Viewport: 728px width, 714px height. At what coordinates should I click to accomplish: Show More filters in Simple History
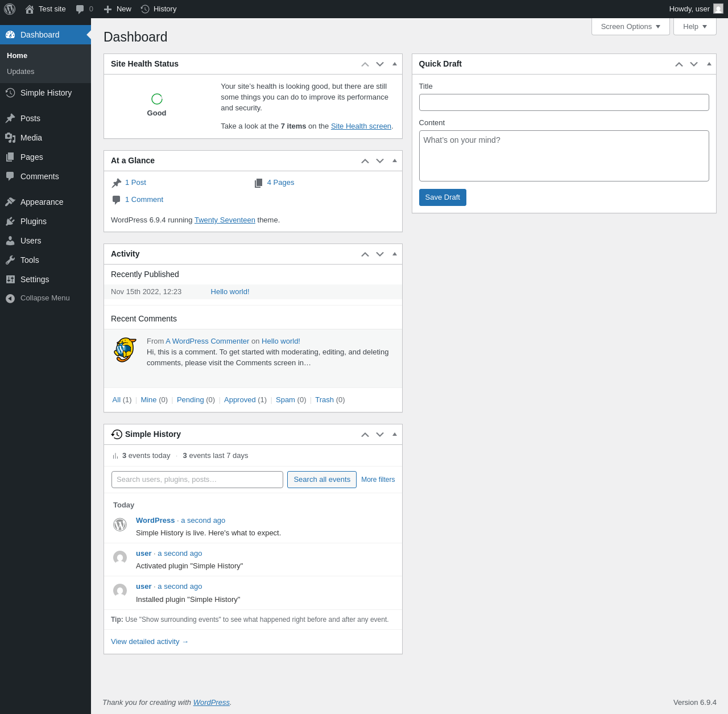coord(378,480)
